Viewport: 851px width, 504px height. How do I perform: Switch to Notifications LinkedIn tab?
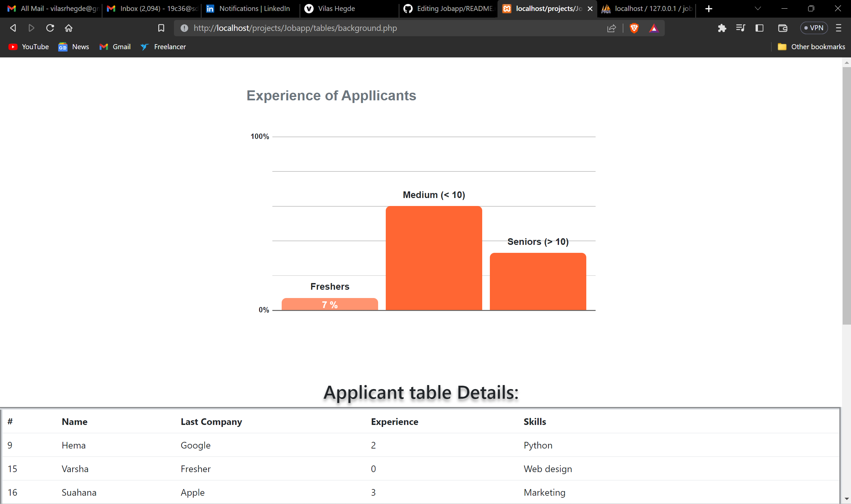click(x=250, y=9)
